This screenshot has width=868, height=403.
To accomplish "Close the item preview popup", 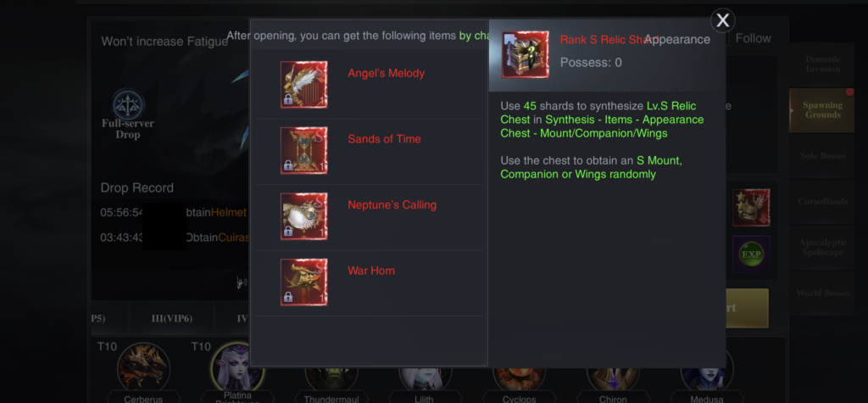I will [722, 20].
